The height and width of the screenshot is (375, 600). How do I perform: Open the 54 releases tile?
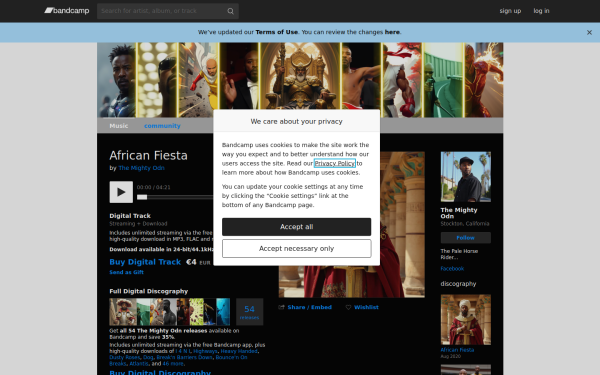249,312
